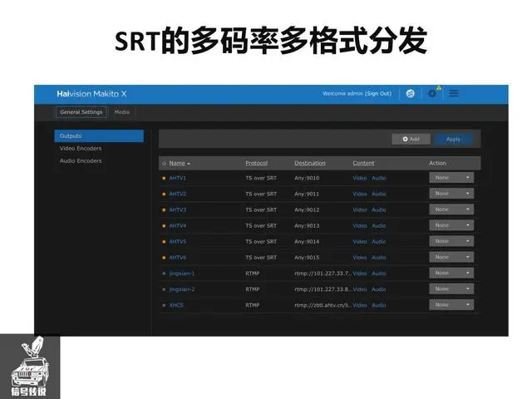Open AHTV1 output link

177,178
